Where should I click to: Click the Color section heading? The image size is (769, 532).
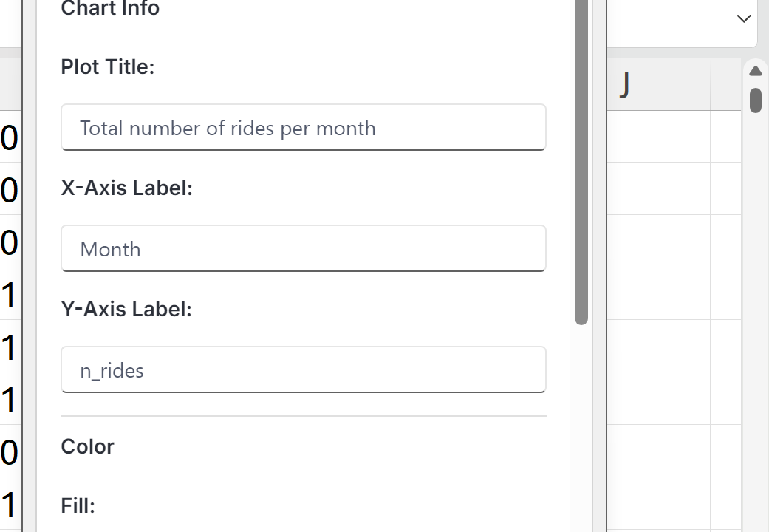pos(87,446)
